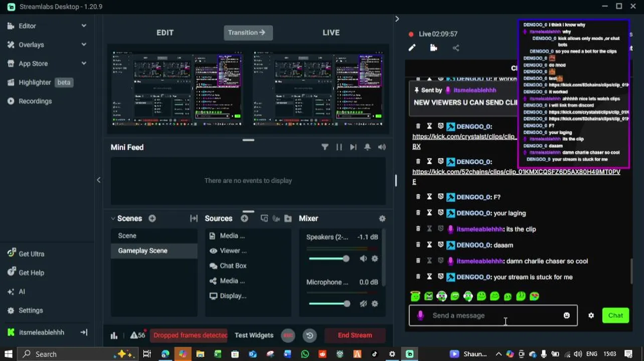Switch to the EDIT studio mode tab

[x=165, y=33]
